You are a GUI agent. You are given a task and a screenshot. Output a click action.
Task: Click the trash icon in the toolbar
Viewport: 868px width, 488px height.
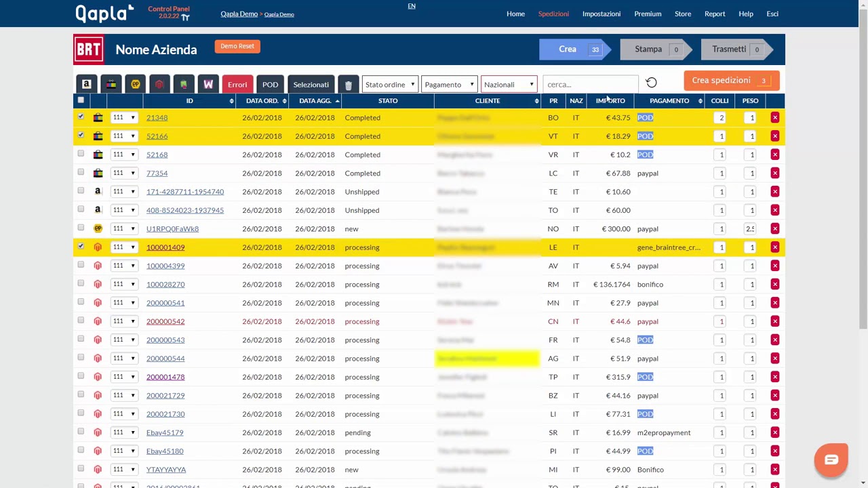348,85
